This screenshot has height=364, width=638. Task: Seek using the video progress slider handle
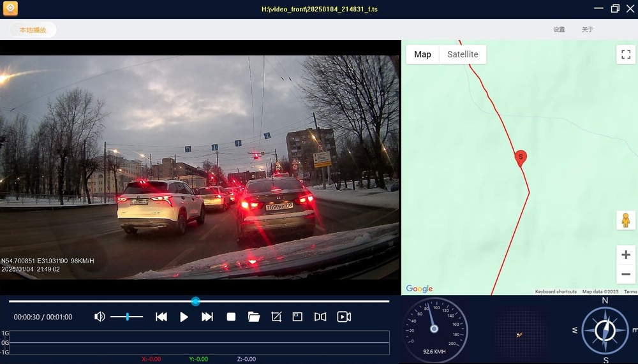[x=195, y=302]
